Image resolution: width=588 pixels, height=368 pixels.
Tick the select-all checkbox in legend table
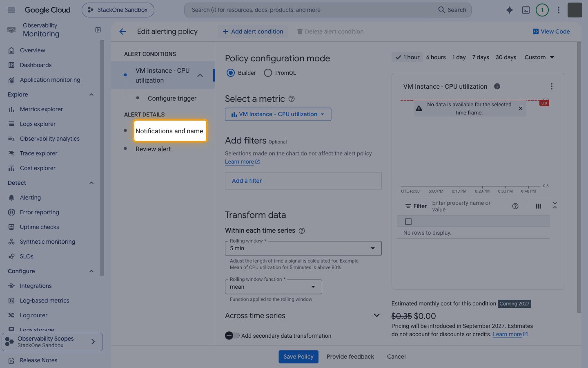(408, 222)
